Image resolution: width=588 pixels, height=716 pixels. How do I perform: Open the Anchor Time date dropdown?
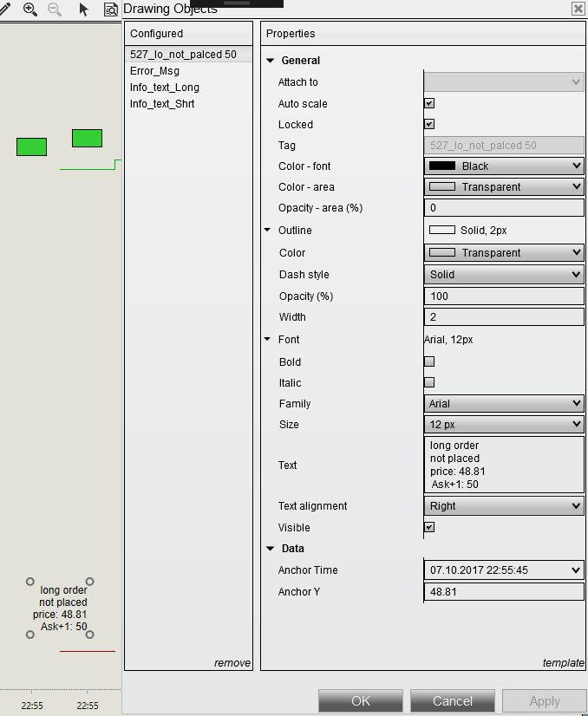coord(504,570)
